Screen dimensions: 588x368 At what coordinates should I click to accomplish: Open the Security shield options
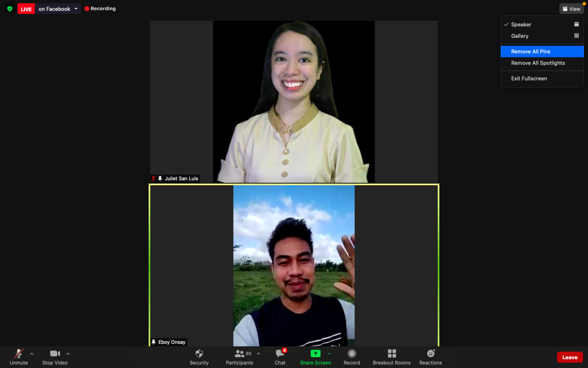coord(199,357)
